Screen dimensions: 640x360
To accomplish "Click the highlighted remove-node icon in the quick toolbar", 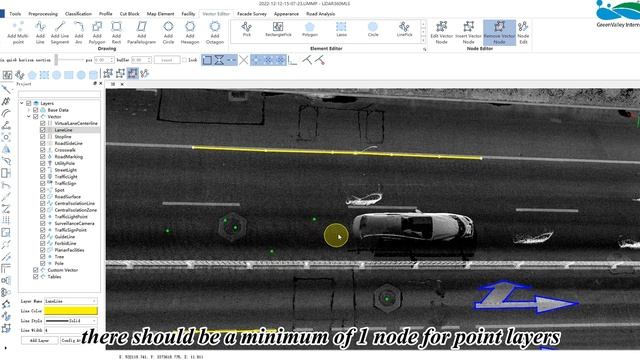I will pyautogui.click(x=132, y=73).
